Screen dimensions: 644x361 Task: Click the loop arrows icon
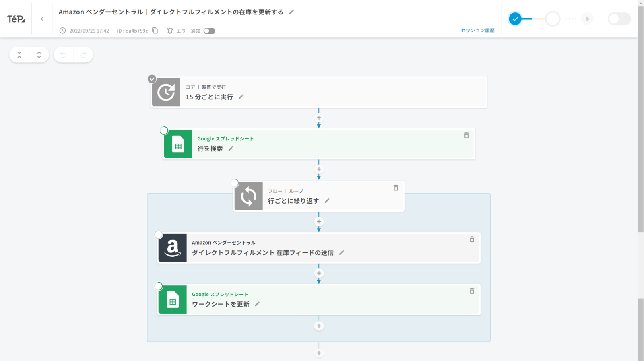(x=249, y=196)
